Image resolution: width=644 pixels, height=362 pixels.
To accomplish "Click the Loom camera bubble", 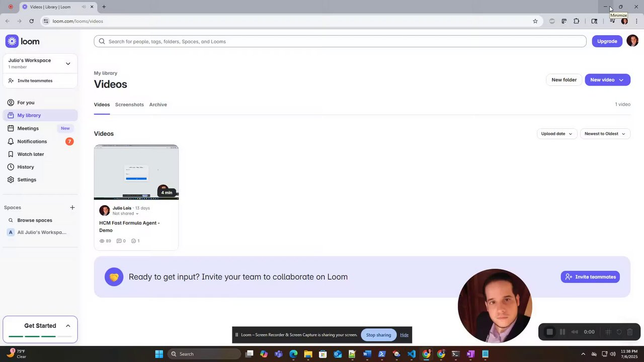I will point(495,306).
